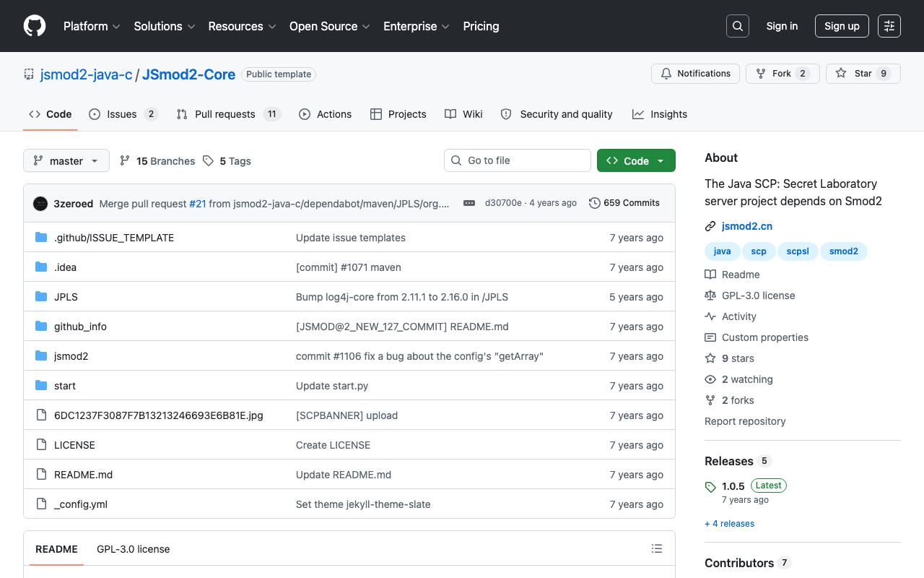Open the Pricing page

481,26
